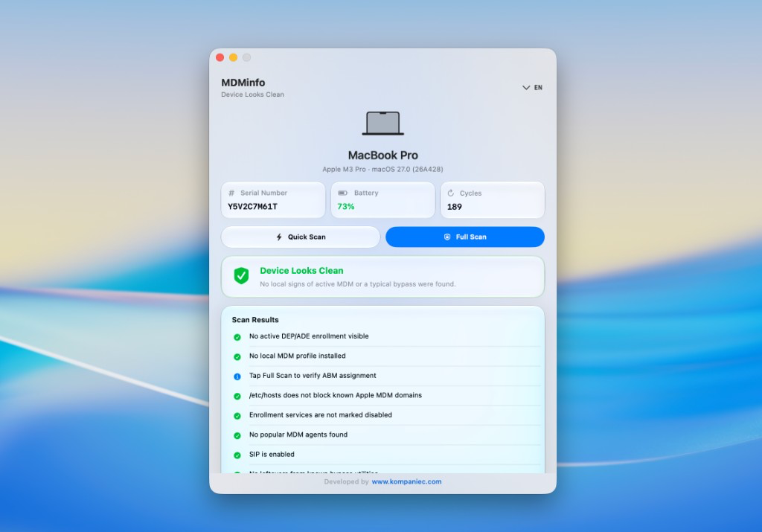762x532 pixels.
Task: Click the gray Device Looks Clean subtitle
Action: tap(253, 94)
